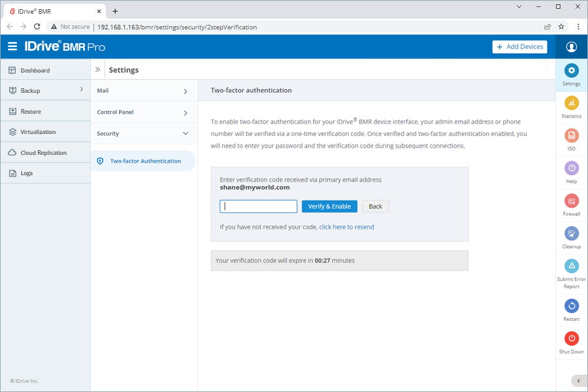The image size is (588, 392).
Task: Click the Two-factor authentication heading
Action: tap(252, 90)
